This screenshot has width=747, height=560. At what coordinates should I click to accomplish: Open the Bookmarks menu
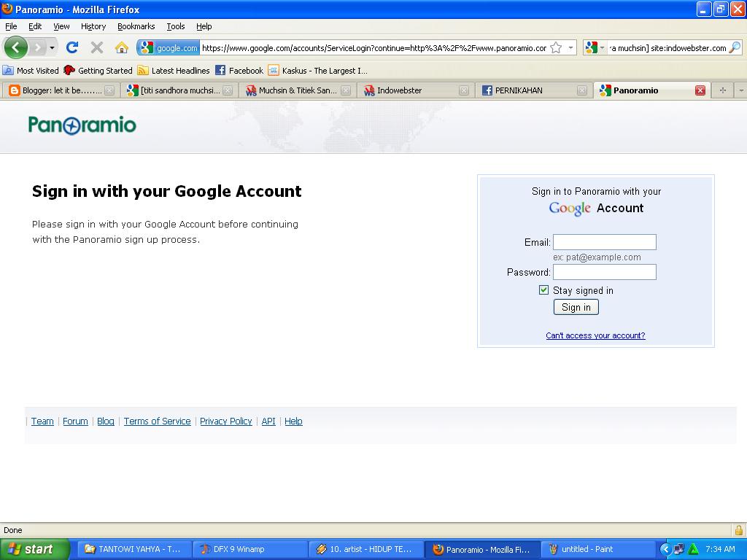(136, 26)
